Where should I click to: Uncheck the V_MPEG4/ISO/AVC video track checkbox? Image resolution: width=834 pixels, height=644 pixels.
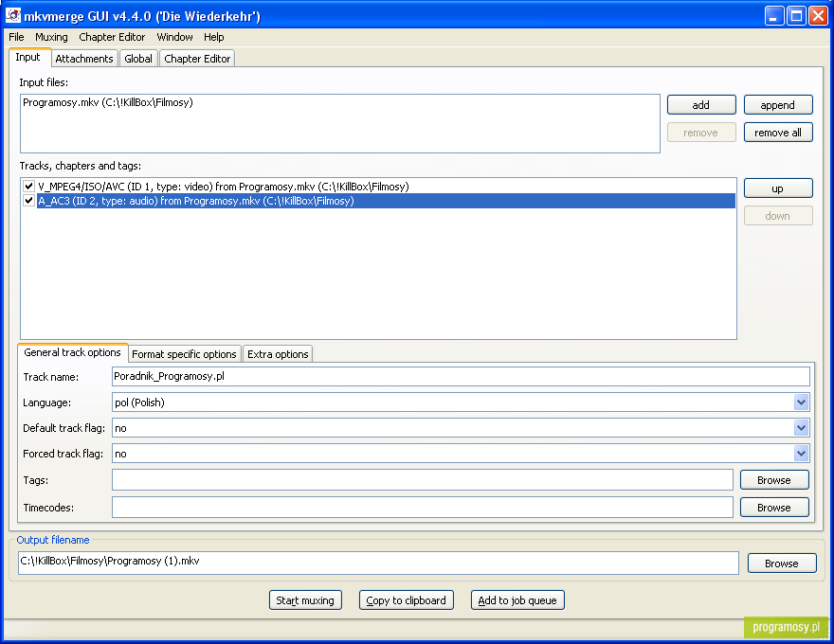click(28, 187)
